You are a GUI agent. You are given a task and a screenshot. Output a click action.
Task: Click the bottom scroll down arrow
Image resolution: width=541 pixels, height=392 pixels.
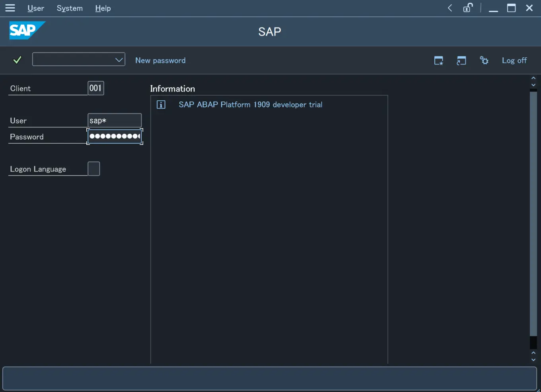click(533, 360)
